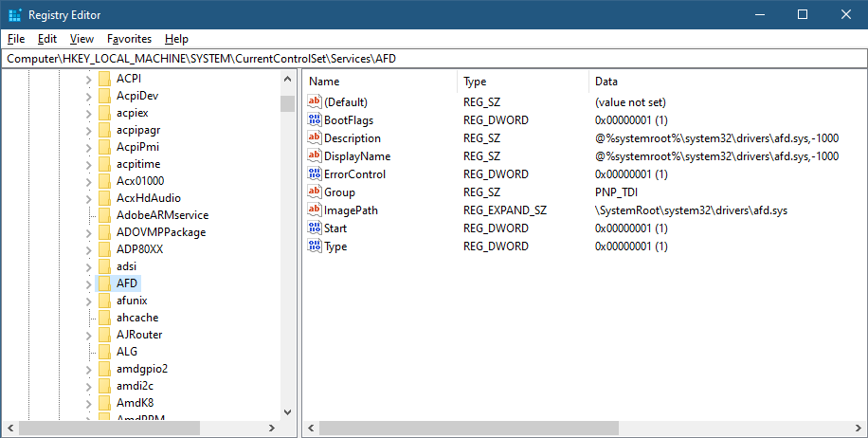The width and height of the screenshot is (868, 438).
Task: Click the string icon beside Description
Action: [x=316, y=138]
